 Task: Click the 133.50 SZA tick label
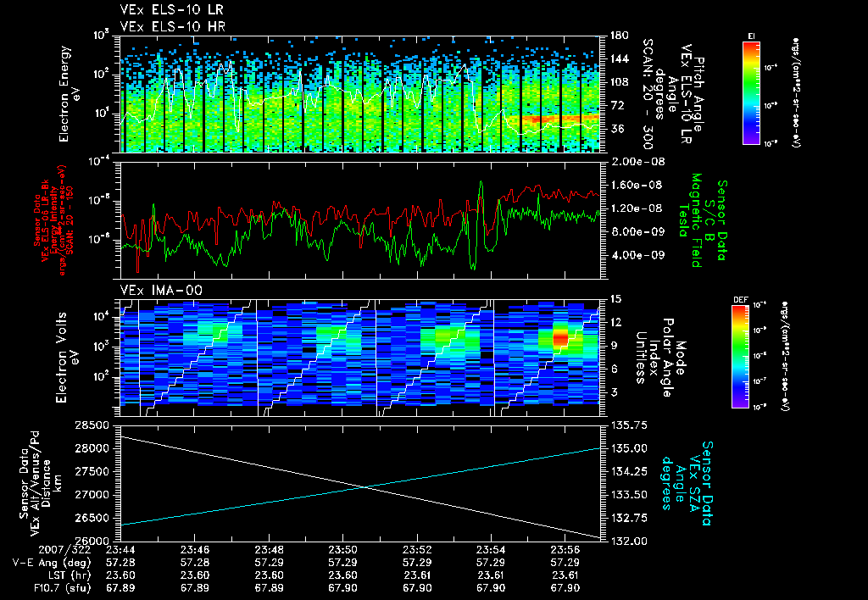point(629,495)
